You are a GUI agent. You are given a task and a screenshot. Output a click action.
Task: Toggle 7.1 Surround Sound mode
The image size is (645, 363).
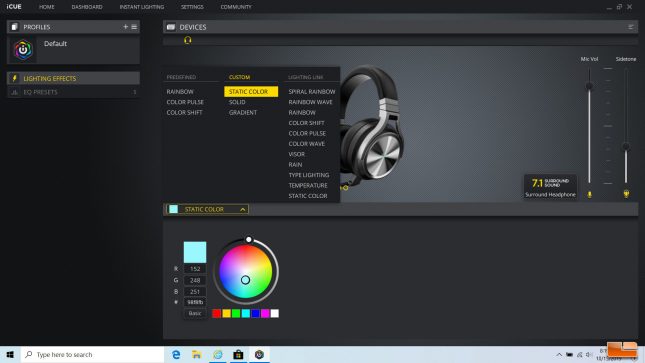click(550, 186)
